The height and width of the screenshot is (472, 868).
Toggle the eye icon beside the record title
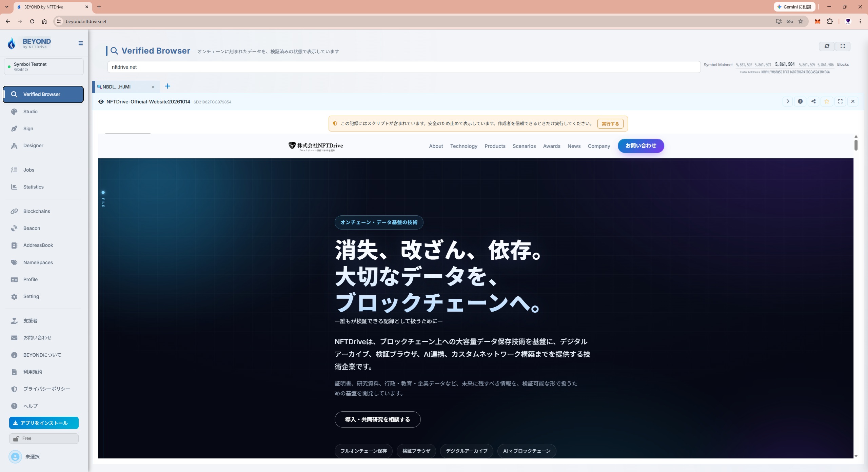tap(101, 102)
